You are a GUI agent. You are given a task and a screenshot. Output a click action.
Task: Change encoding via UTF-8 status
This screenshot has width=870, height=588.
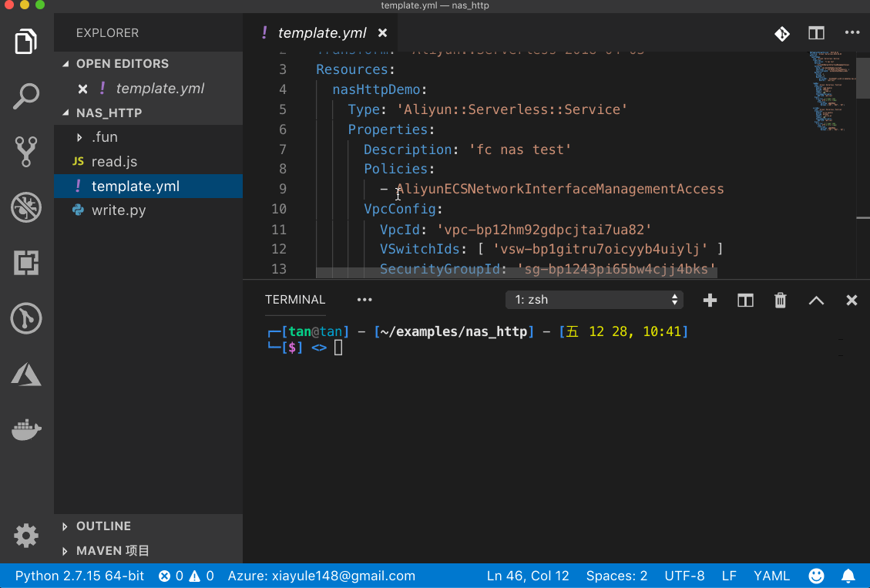pyautogui.click(x=684, y=576)
